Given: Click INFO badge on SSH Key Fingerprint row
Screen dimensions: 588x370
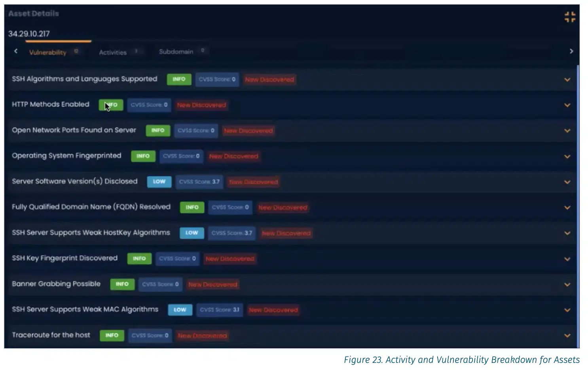Looking at the screenshot, I should 139,258.
